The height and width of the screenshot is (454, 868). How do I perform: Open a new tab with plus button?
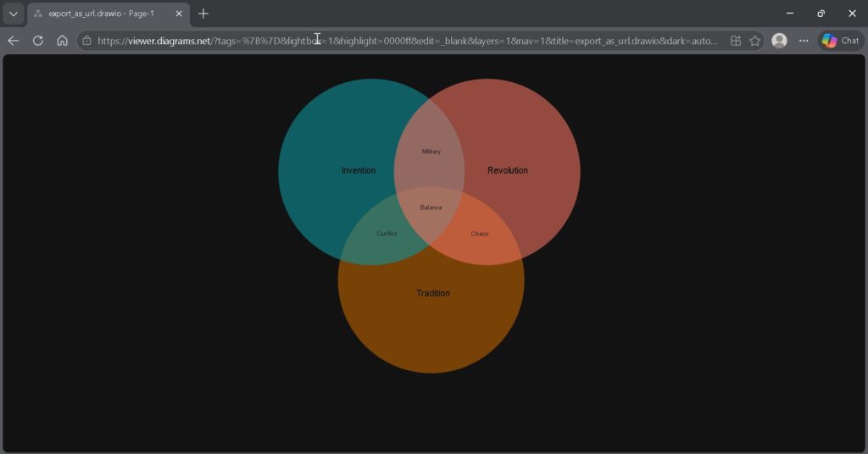click(203, 14)
